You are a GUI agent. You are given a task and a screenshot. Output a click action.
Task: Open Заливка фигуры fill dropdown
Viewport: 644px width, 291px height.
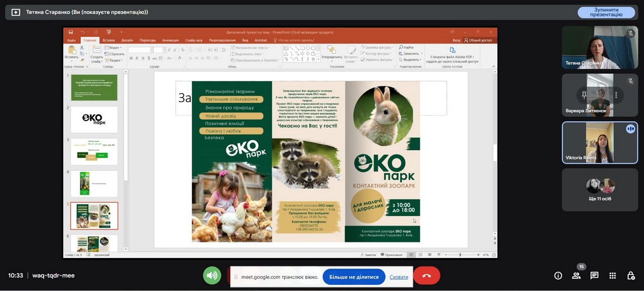377,47
